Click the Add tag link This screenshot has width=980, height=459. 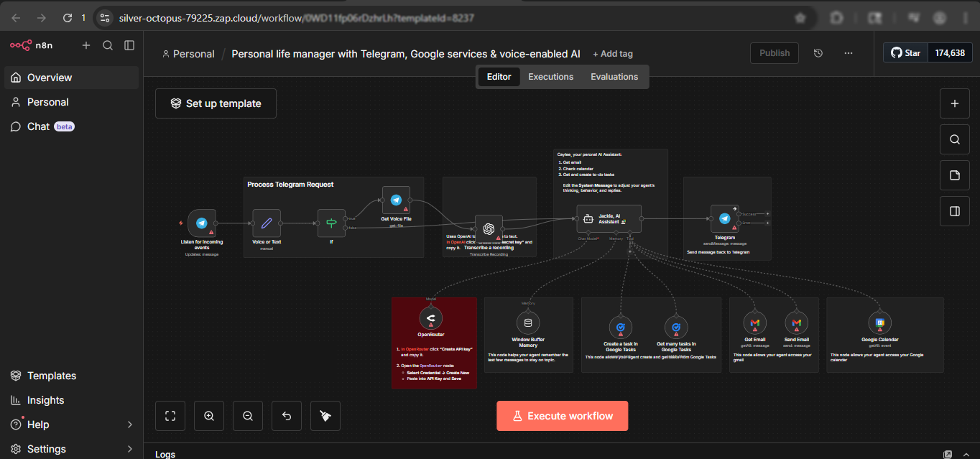coord(613,54)
